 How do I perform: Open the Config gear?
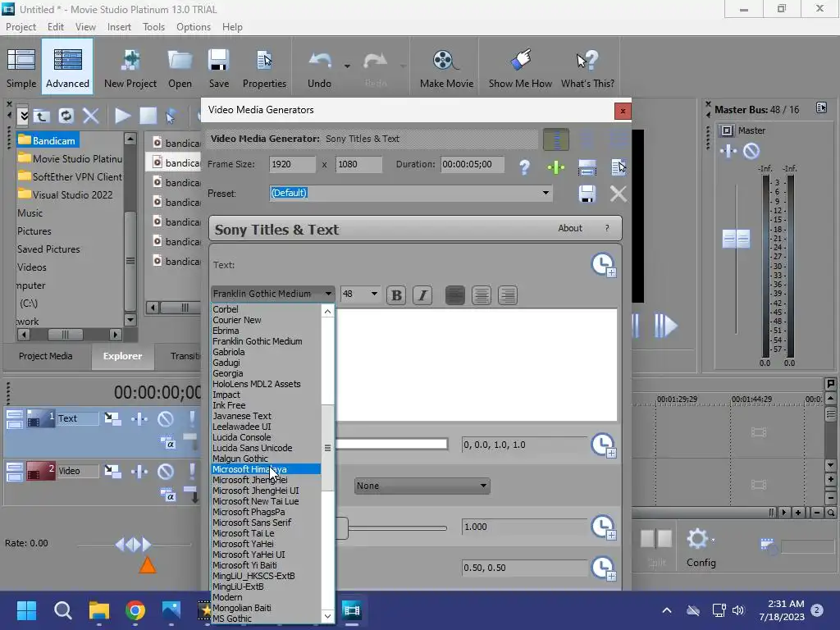[x=701, y=547]
